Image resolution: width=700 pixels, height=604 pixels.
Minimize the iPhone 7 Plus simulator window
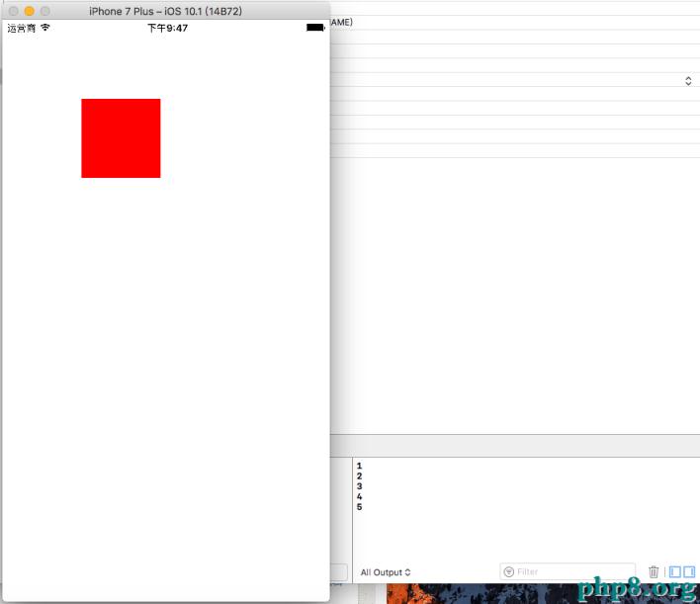[30, 11]
